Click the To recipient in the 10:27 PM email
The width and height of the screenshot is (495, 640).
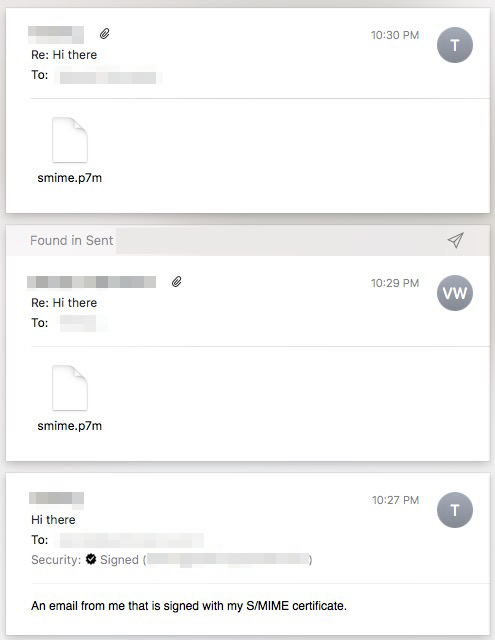click(131, 540)
